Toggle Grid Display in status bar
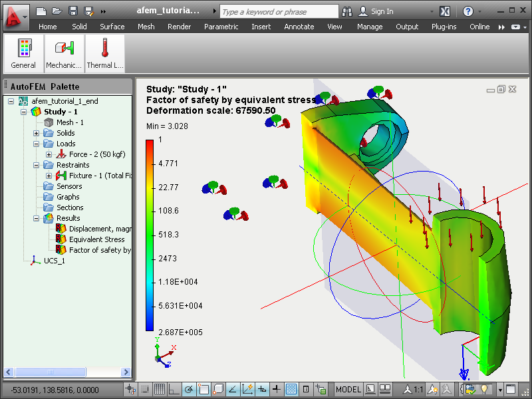Image resolution: width=532 pixels, height=399 pixels. point(159,389)
